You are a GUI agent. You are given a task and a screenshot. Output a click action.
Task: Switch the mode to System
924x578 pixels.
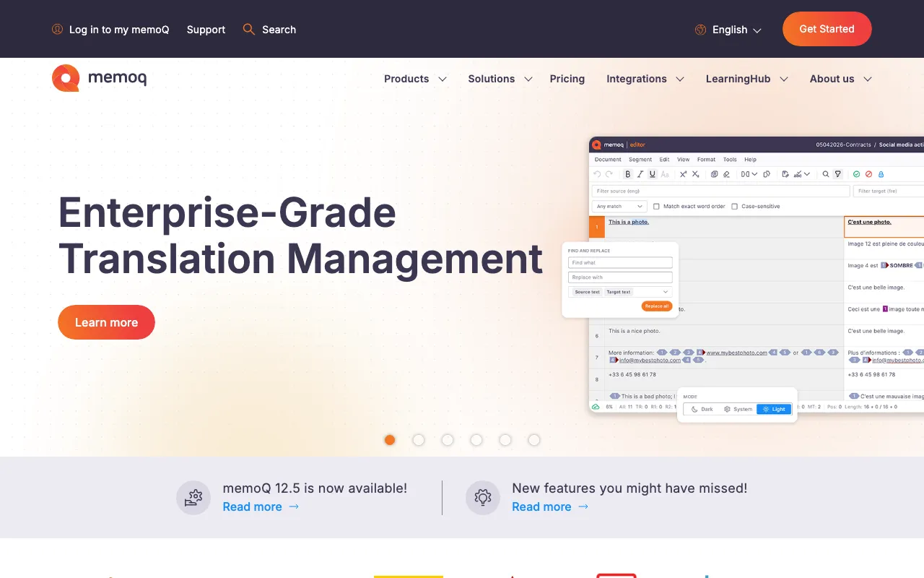point(738,409)
